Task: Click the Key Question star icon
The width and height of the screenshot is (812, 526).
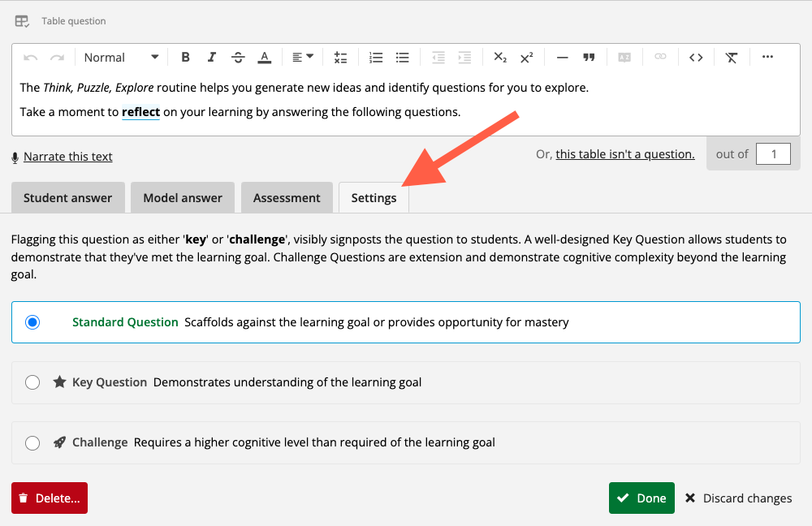Action: point(59,382)
